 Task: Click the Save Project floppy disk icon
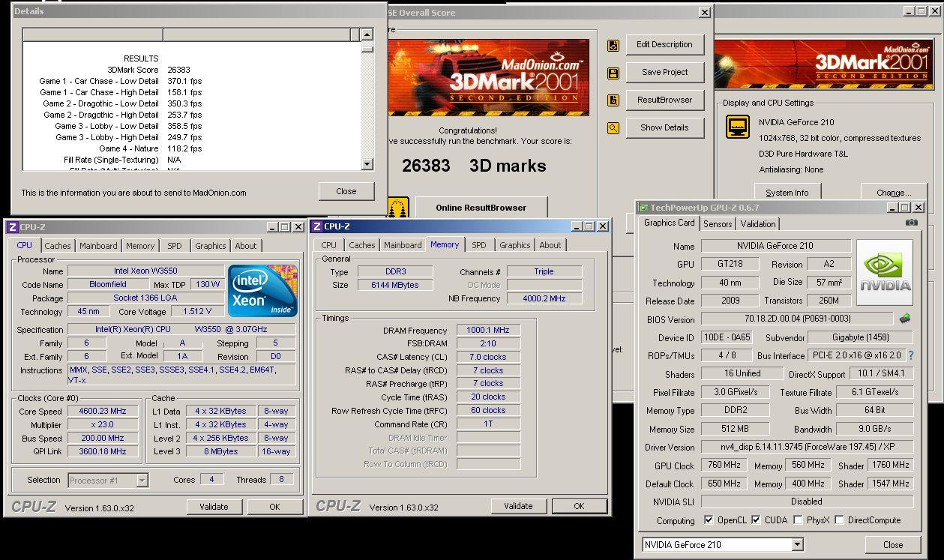point(613,73)
